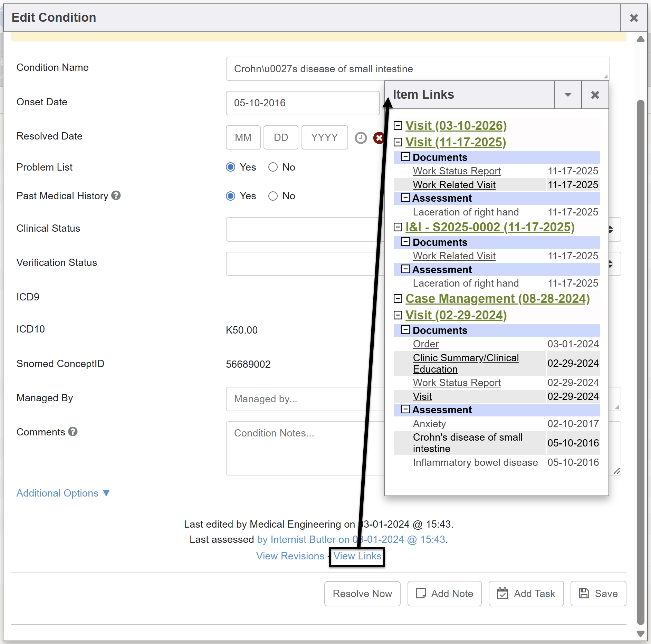Click the clock icon beside Resolved Date

(361, 138)
